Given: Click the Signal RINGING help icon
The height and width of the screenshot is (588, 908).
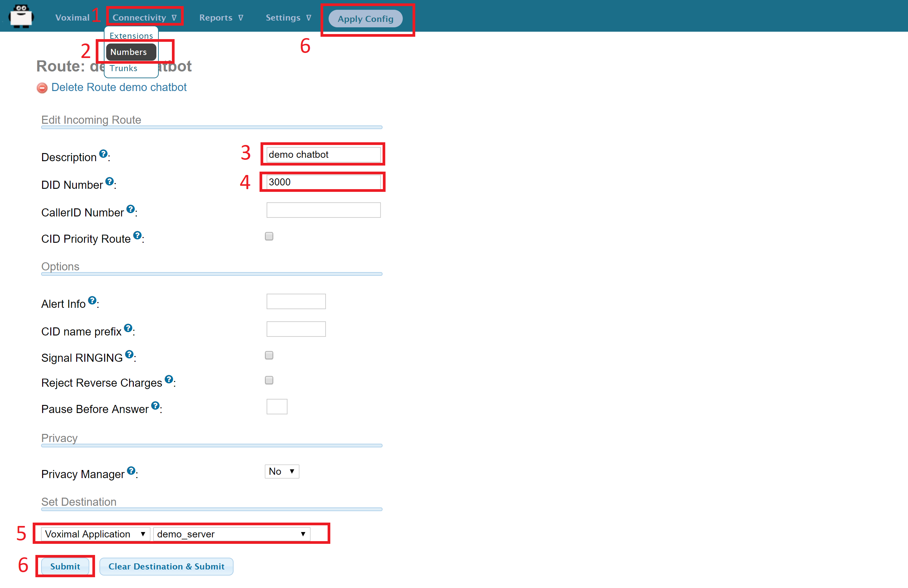Looking at the screenshot, I should click(129, 354).
